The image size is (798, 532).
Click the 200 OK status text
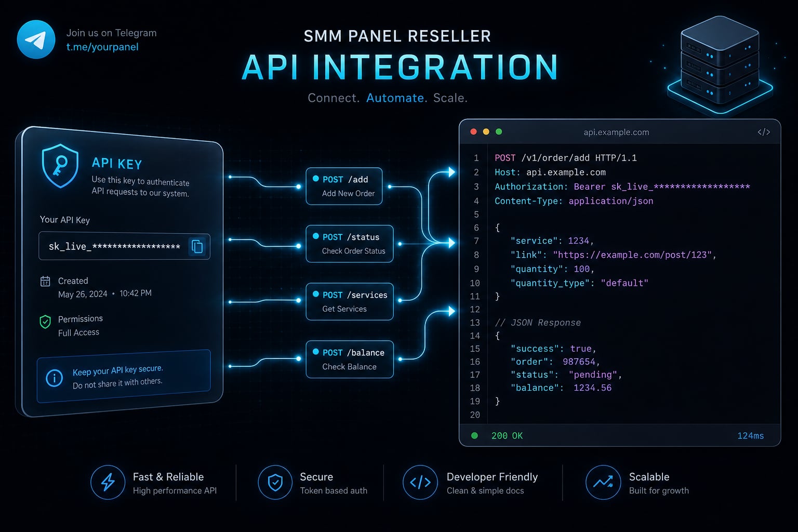coord(507,435)
